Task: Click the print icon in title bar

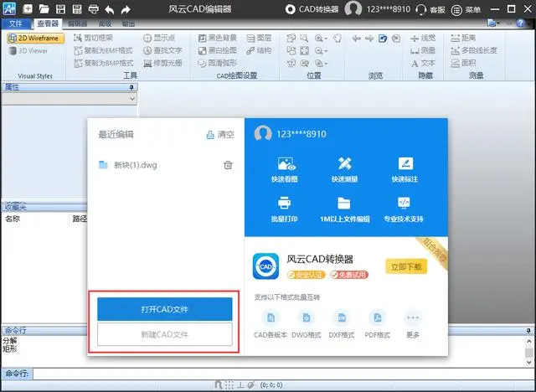Action: (x=93, y=8)
